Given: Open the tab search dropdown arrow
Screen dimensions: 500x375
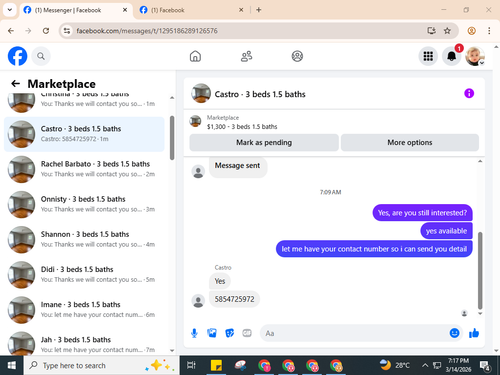Looking at the screenshot, I should tap(10, 10).
